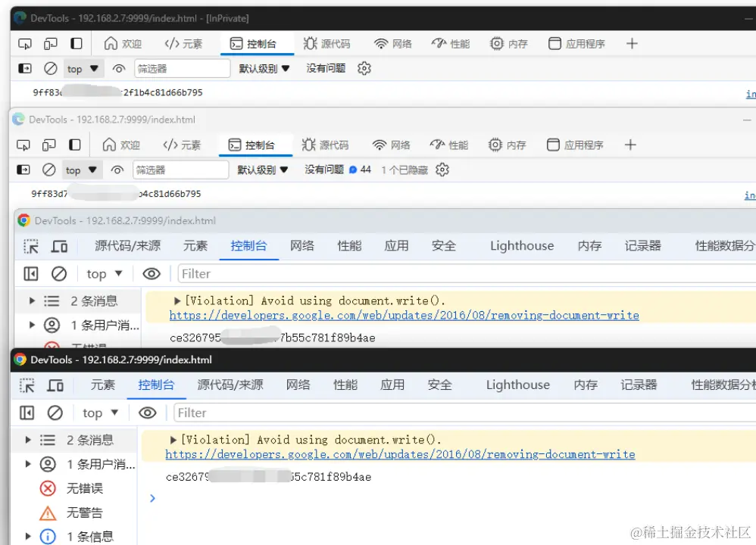Click the 44 issues badge in Edge DevTools
This screenshot has height=545, width=756.
[360, 170]
